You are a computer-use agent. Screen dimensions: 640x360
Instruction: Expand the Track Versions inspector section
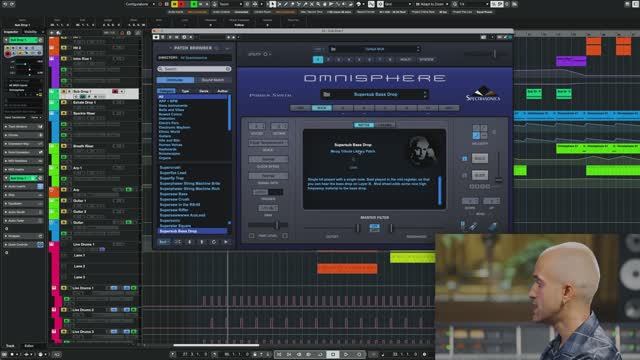coord(23,127)
